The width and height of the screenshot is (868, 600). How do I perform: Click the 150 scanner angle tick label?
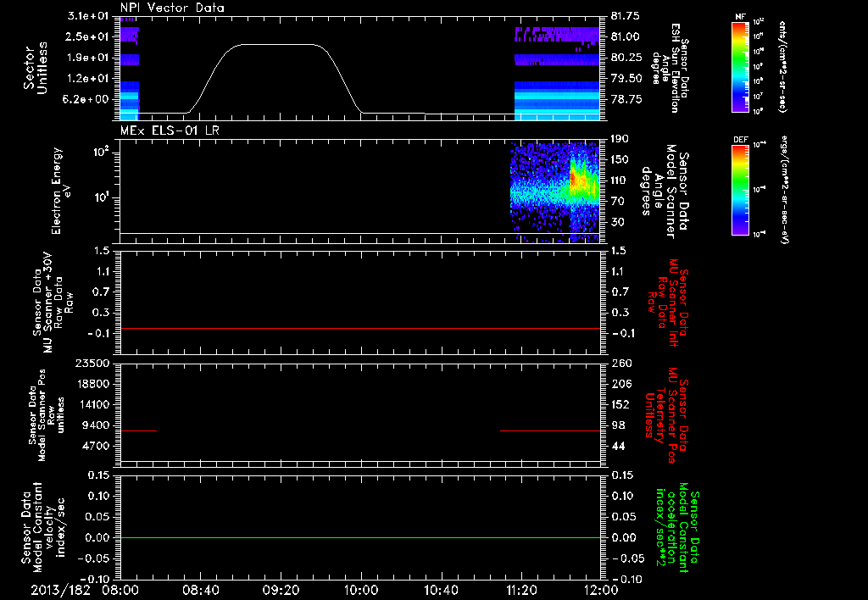(x=620, y=159)
